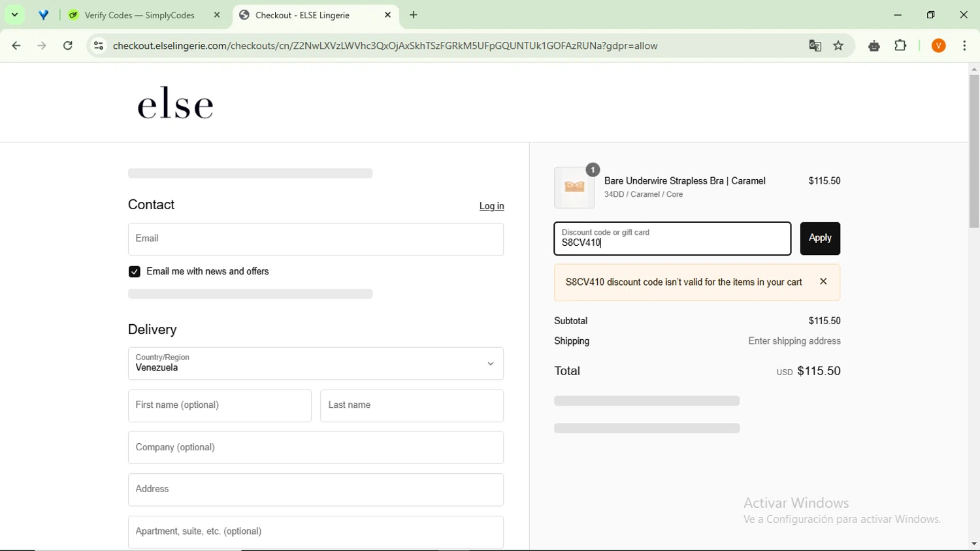Dismiss the invalid discount code message
The width and height of the screenshot is (980, 551).
tap(823, 282)
